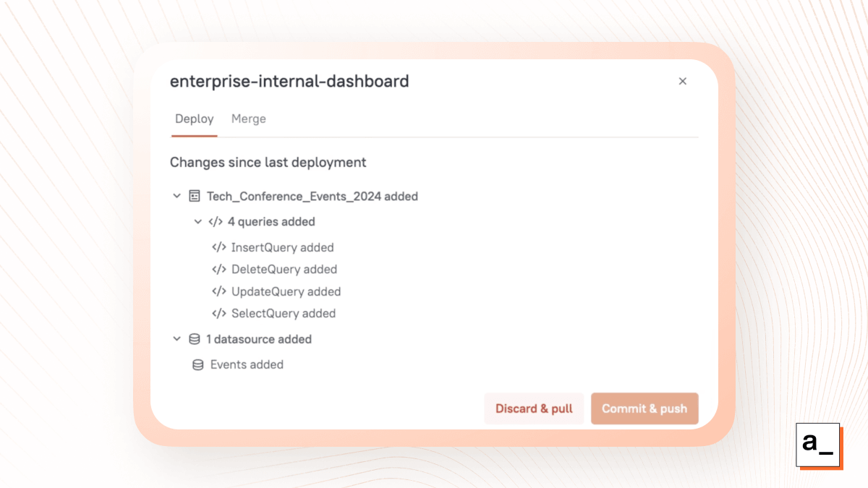Click the Commit & push button
This screenshot has width=868, height=488.
(644, 408)
